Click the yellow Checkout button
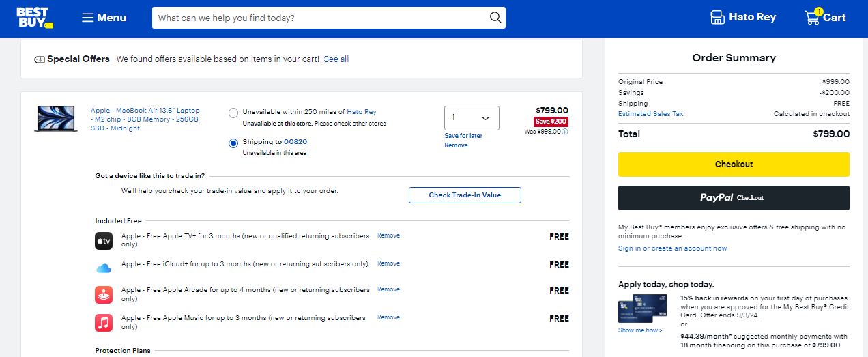 pos(734,165)
